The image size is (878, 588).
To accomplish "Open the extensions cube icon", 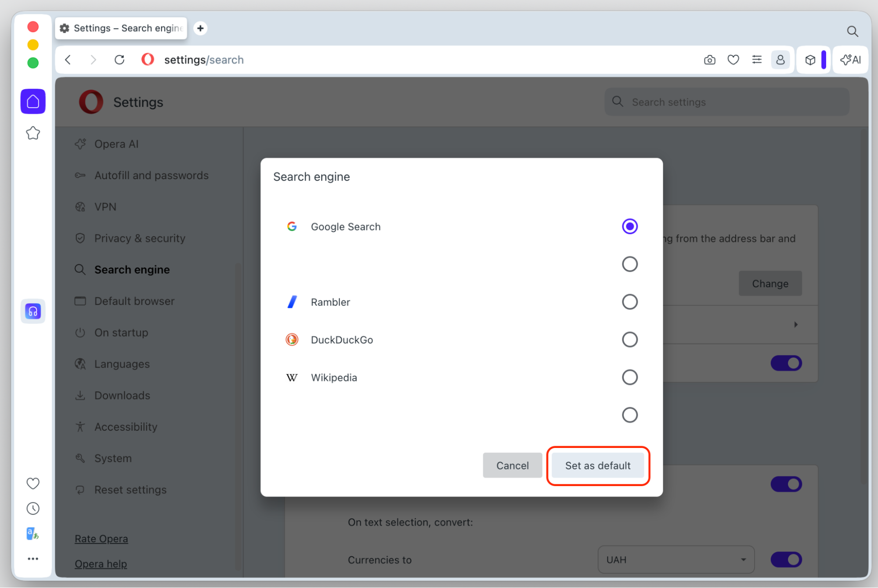I will (x=810, y=60).
